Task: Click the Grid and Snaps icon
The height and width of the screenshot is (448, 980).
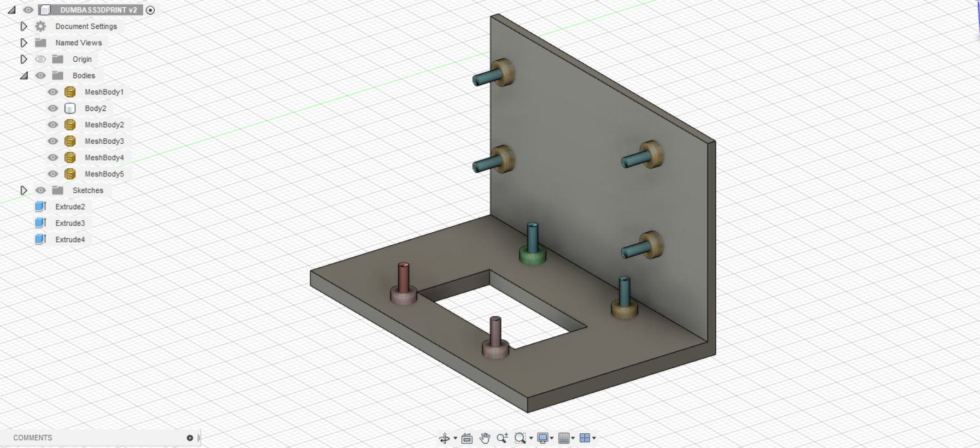Action: 564,438
